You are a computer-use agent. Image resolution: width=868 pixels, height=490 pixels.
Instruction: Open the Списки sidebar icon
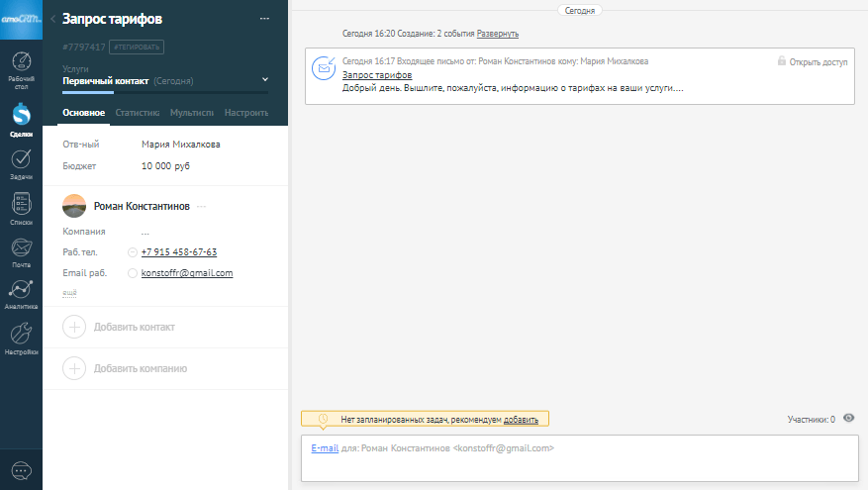coord(21,206)
